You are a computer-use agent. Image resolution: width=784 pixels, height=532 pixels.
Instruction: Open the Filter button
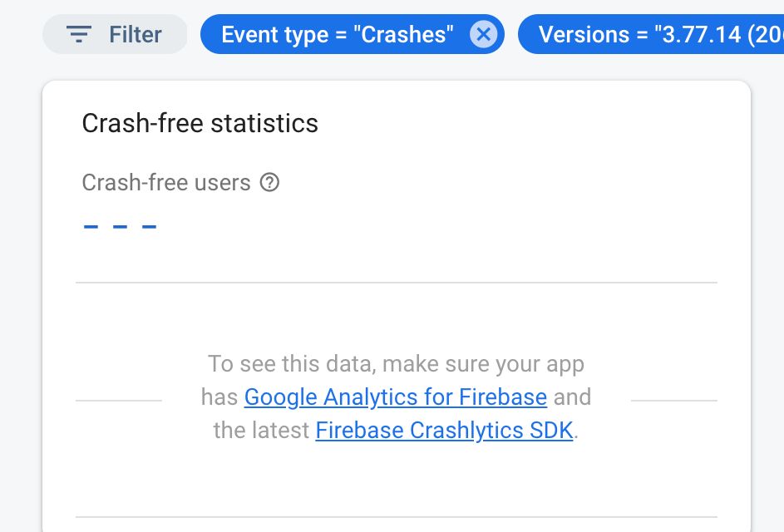pyautogui.click(x=115, y=34)
